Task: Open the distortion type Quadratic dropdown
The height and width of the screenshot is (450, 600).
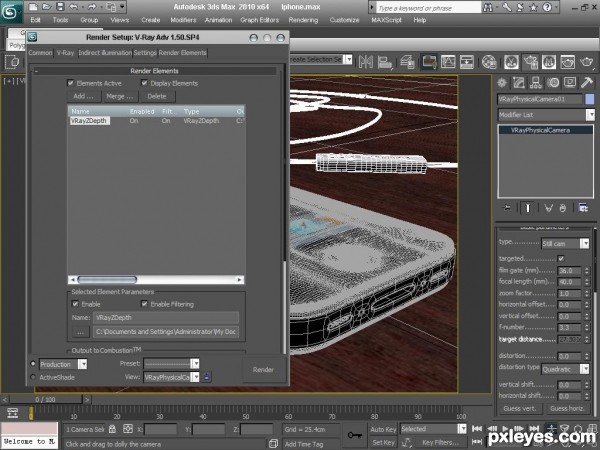Action: tap(565, 369)
